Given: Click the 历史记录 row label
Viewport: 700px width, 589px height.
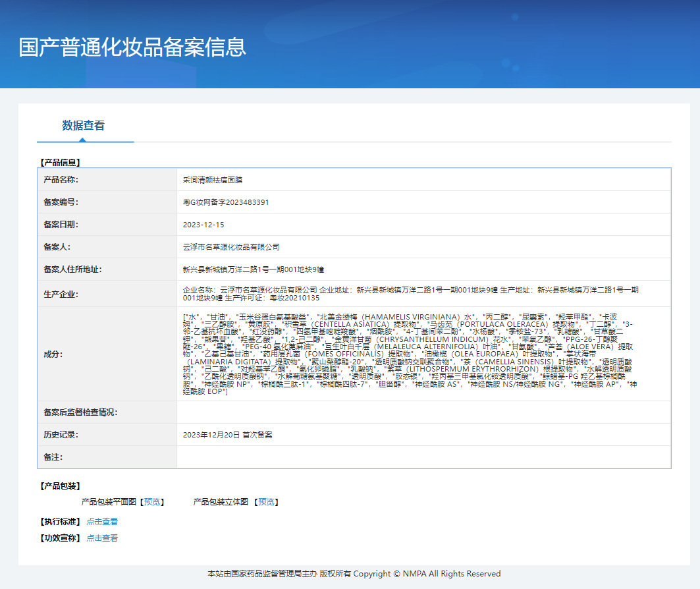Looking at the screenshot, I should pos(61,434).
